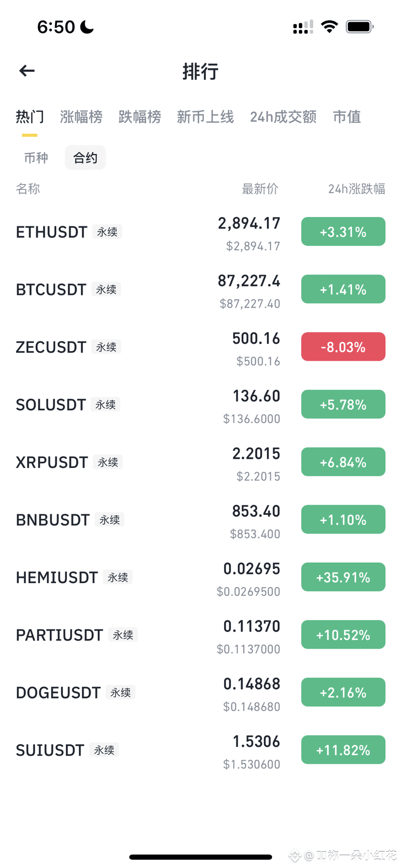Tap the ETHUSDT +3.31% change badge
Screen dimensions: 401x868
pyautogui.click(x=343, y=232)
